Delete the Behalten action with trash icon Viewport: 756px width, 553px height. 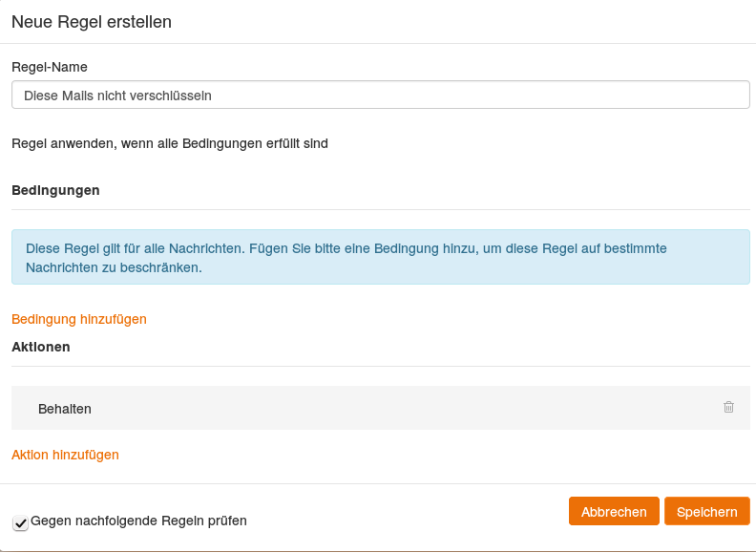click(728, 407)
